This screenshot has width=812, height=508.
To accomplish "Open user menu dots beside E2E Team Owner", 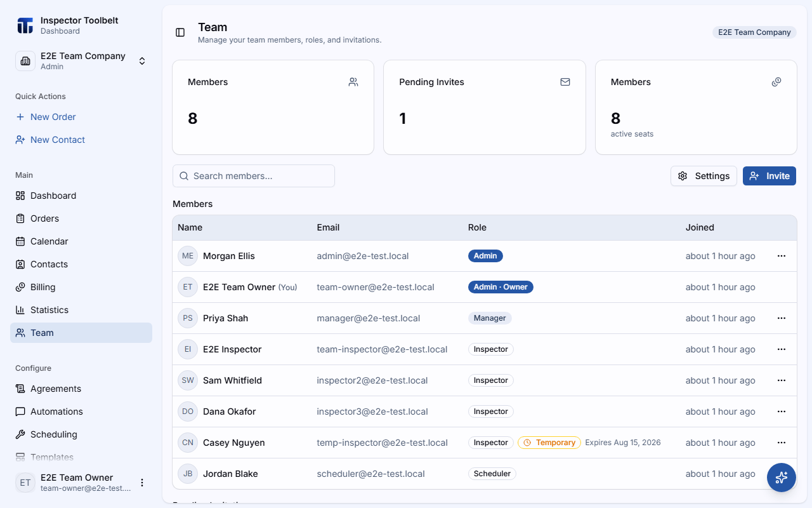I will [142, 483].
